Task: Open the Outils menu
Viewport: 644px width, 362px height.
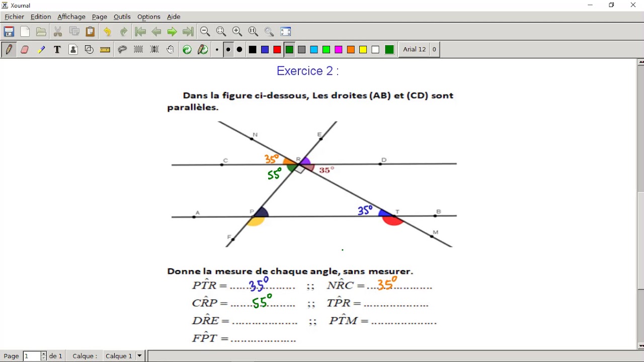Action: click(122, 17)
